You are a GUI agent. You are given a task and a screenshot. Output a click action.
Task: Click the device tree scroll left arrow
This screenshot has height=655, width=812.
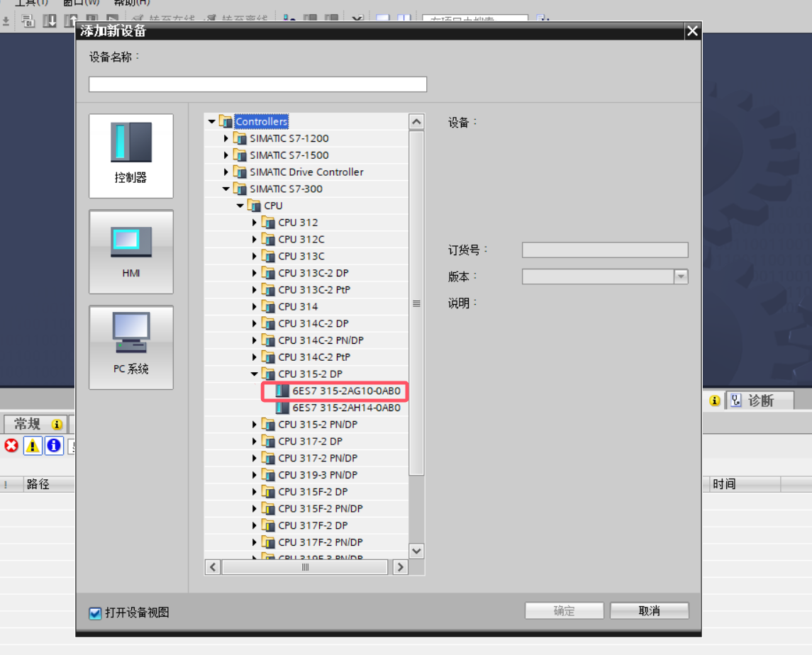pyautogui.click(x=213, y=567)
